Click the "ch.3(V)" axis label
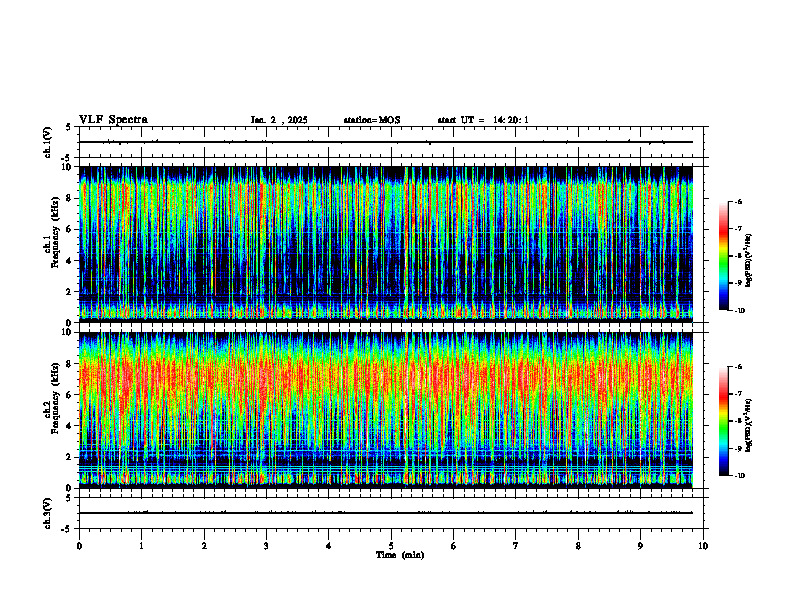This screenshot has height=612, width=792. click(48, 513)
